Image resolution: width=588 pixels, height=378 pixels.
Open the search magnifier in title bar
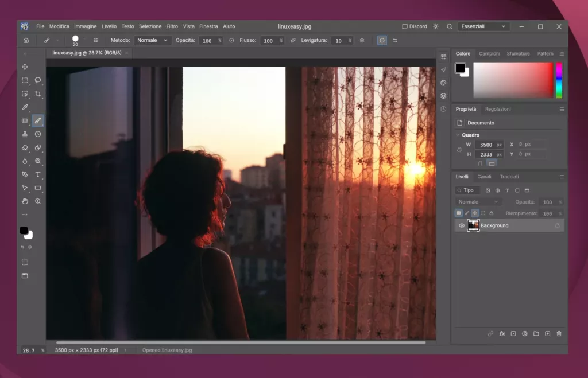(449, 26)
